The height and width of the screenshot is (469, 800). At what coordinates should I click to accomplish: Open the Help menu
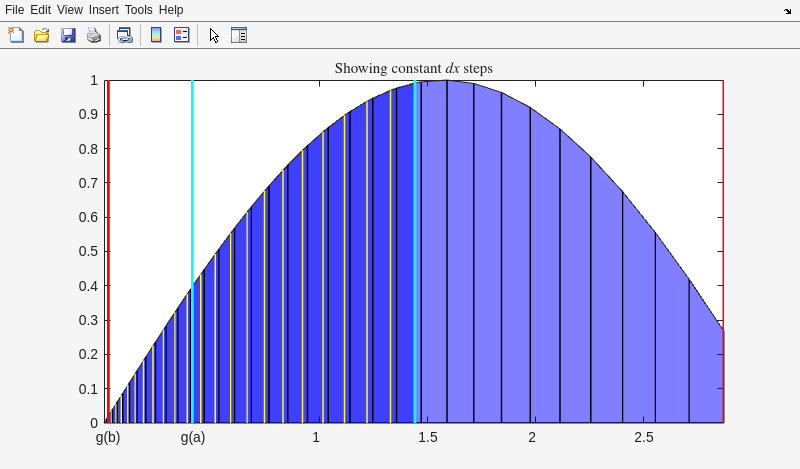click(x=171, y=10)
